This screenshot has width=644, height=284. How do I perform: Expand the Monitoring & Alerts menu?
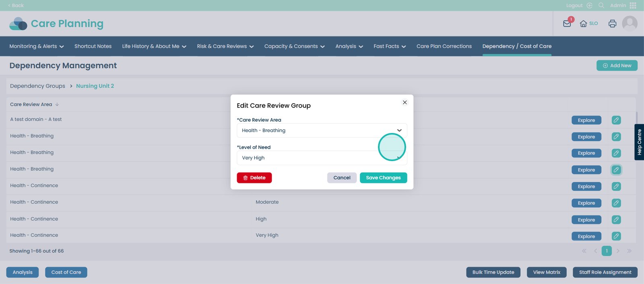tap(37, 46)
